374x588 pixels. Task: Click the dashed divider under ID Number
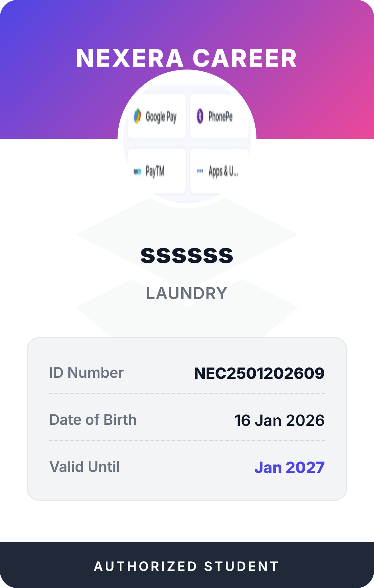click(x=187, y=393)
